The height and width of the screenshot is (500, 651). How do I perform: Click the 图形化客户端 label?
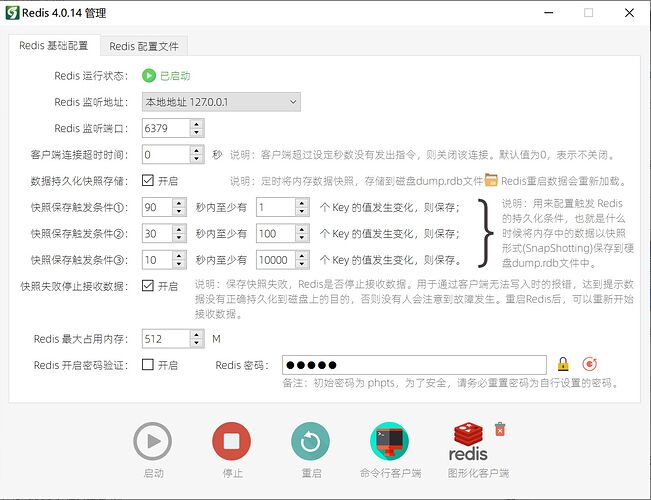coord(478,473)
